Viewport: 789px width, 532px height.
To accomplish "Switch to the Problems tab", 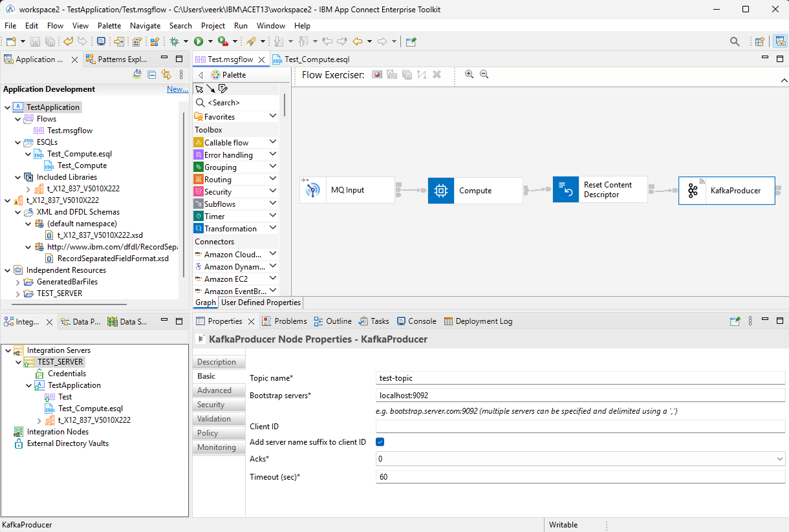I will [284, 321].
